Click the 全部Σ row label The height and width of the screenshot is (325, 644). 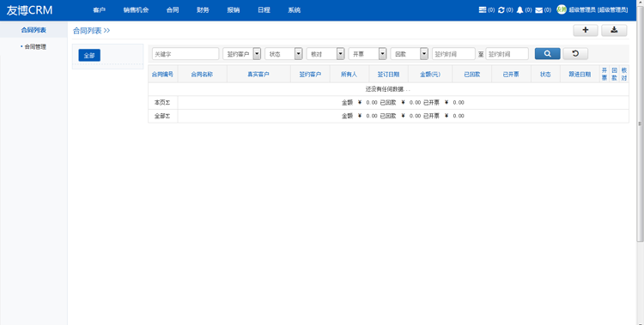coord(162,116)
